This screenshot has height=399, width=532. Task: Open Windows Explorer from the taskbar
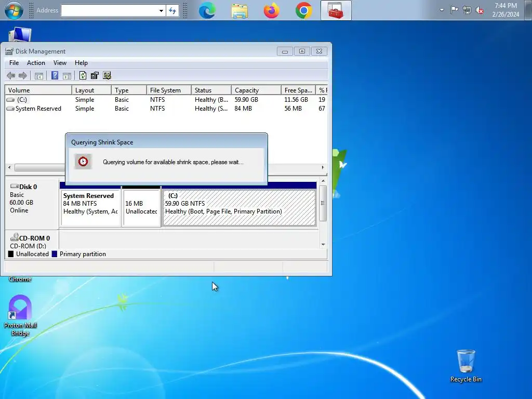click(x=240, y=10)
